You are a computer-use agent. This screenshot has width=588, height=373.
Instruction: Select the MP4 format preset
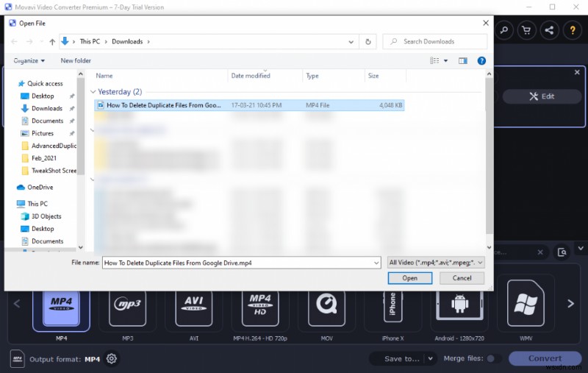point(62,311)
